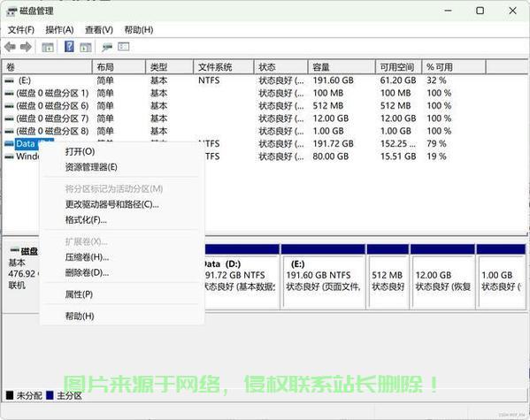
Task: Sort by the 布局 column header
Action: 119,67
